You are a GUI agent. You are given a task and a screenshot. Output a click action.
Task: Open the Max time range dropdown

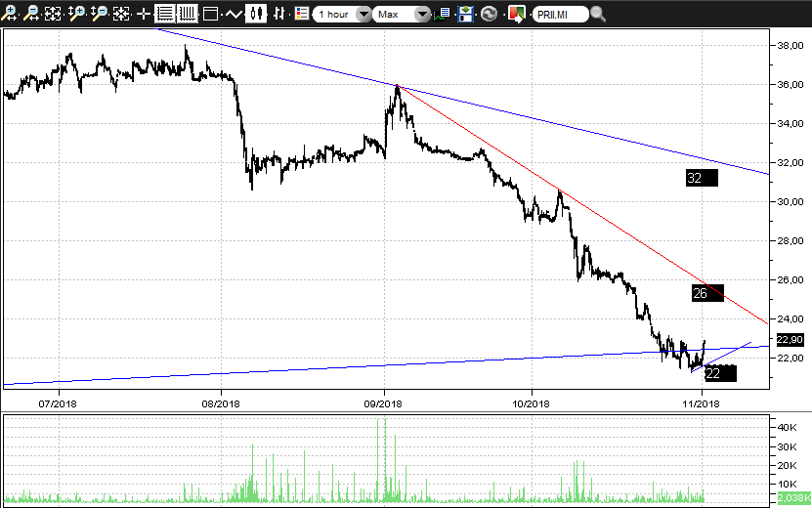[x=402, y=15]
